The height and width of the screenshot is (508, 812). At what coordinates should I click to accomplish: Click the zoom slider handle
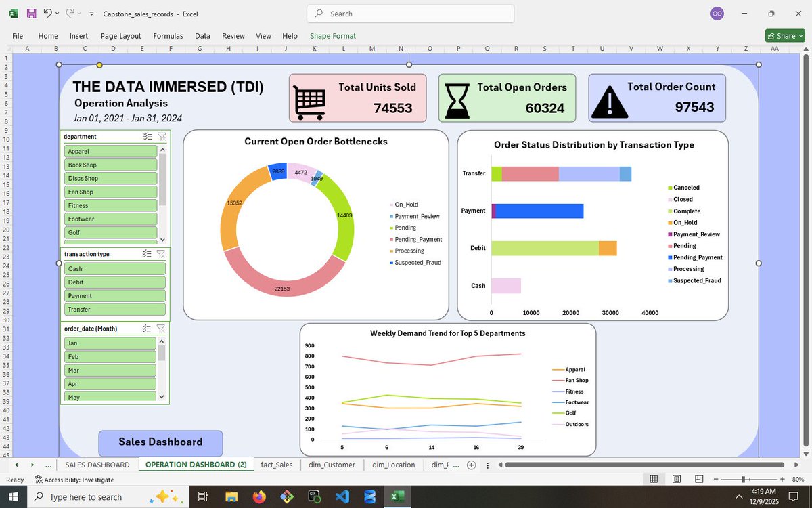(743, 480)
